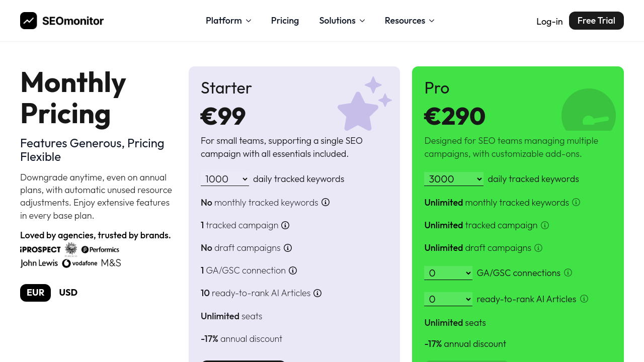Click the Log-in link
Image resolution: width=644 pixels, height=362 pixels.
[x=549, y=22]
